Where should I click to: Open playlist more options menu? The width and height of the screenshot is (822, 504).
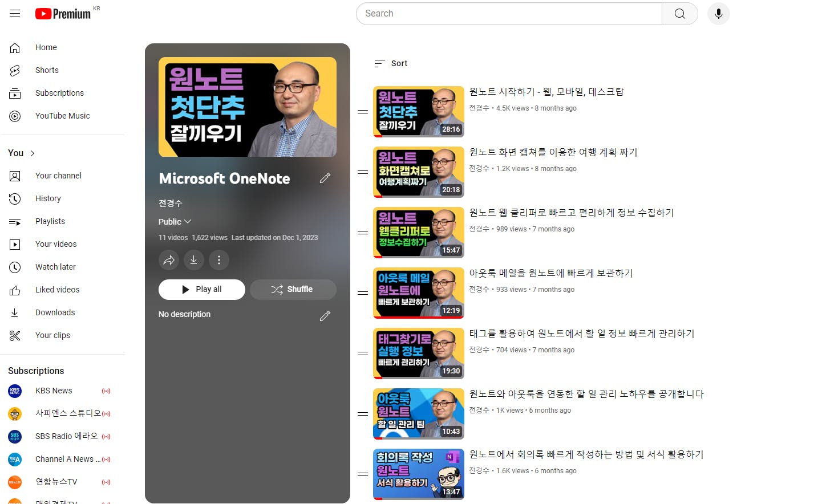pos(219,260)
